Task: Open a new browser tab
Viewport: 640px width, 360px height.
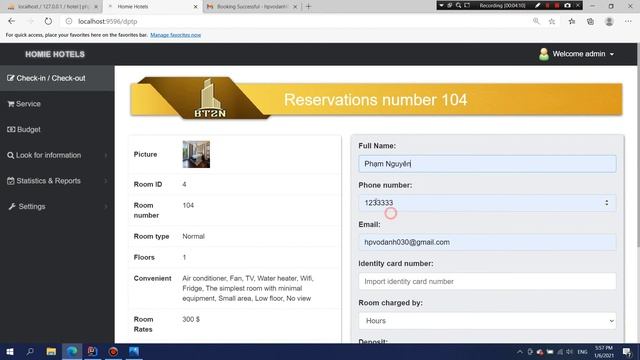Action: 309,7
